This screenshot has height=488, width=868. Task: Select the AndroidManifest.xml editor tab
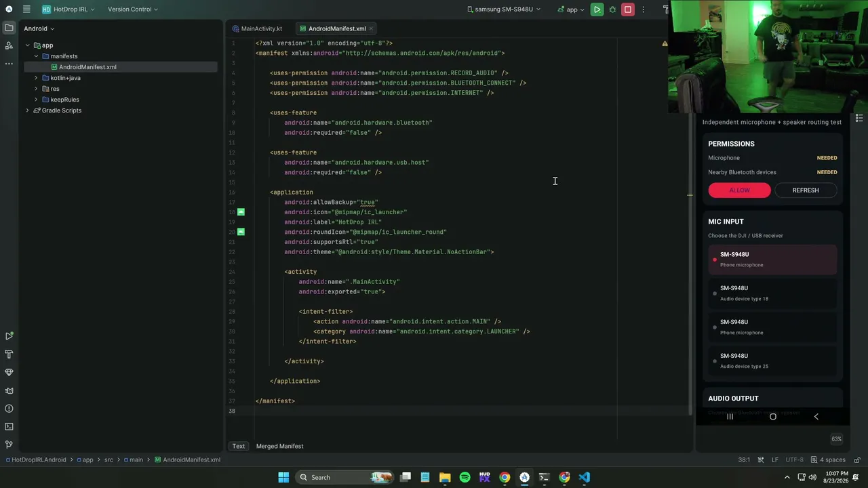coord(336,28)
